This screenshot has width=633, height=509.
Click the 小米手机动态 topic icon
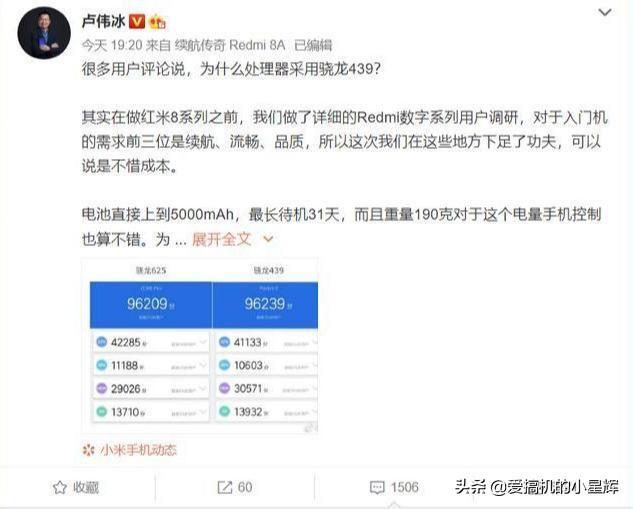[88, 450]
